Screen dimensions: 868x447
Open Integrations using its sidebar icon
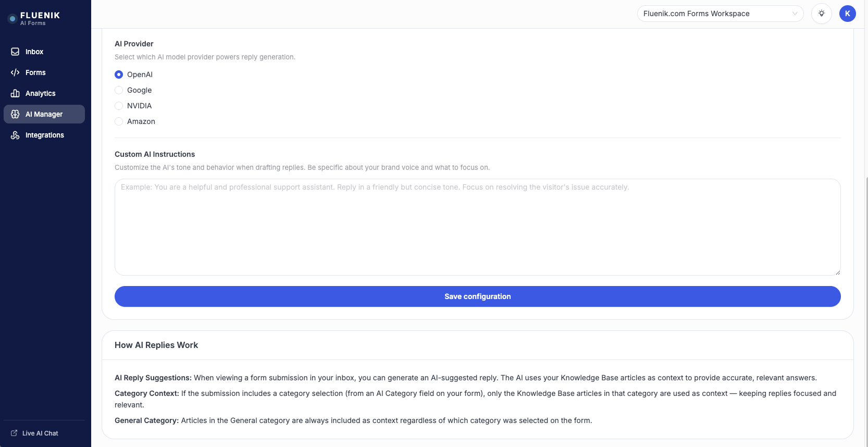(15, 135)
